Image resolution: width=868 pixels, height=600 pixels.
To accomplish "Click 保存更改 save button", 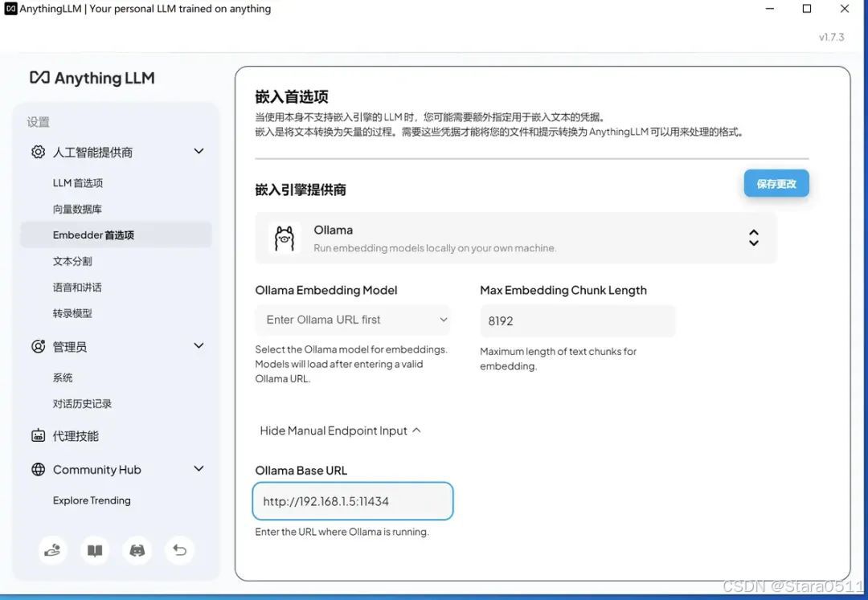I will [x=776, y=184].
